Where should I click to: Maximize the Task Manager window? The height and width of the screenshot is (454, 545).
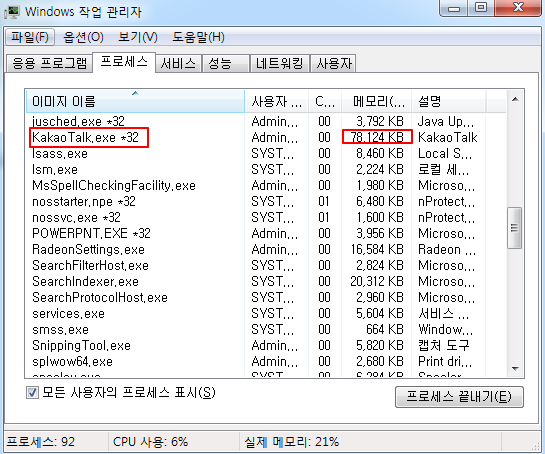(481, 8)
